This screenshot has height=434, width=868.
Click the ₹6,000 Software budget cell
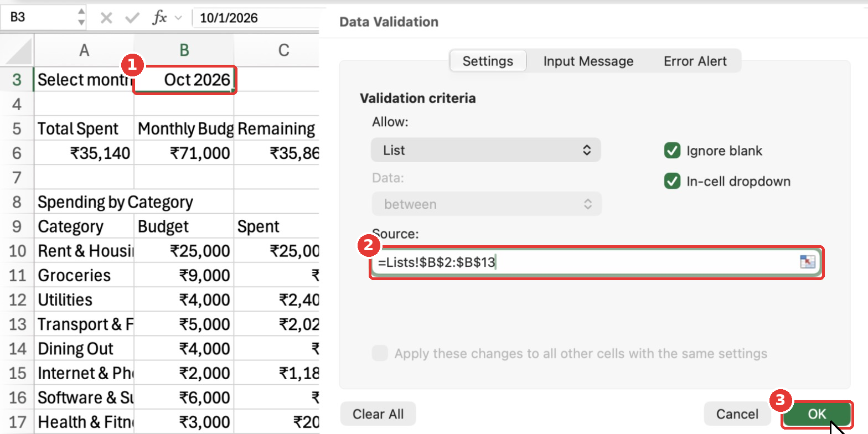[184, 397]
